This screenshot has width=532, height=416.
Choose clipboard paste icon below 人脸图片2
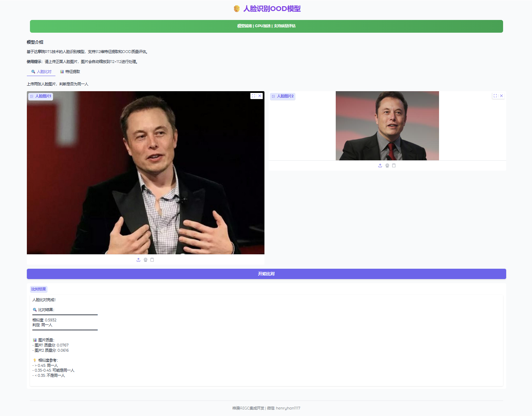tap(394, 166)
